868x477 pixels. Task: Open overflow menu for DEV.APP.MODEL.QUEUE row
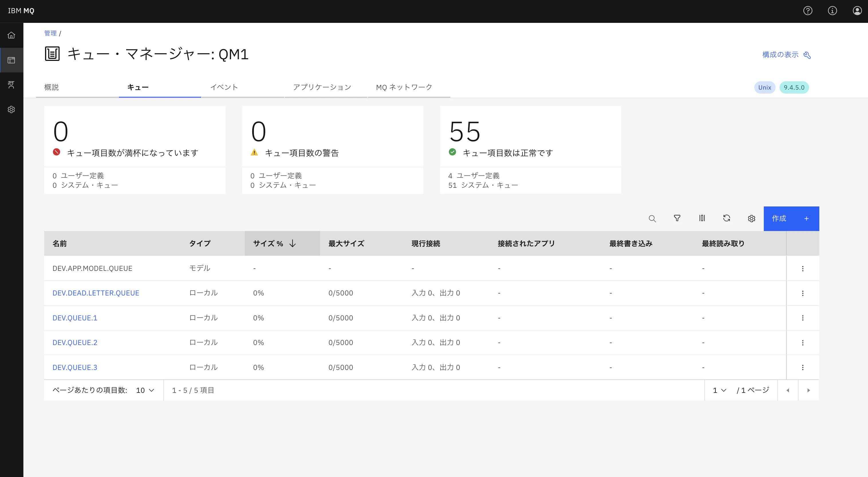pyautogui.click(x=803, y=268)
